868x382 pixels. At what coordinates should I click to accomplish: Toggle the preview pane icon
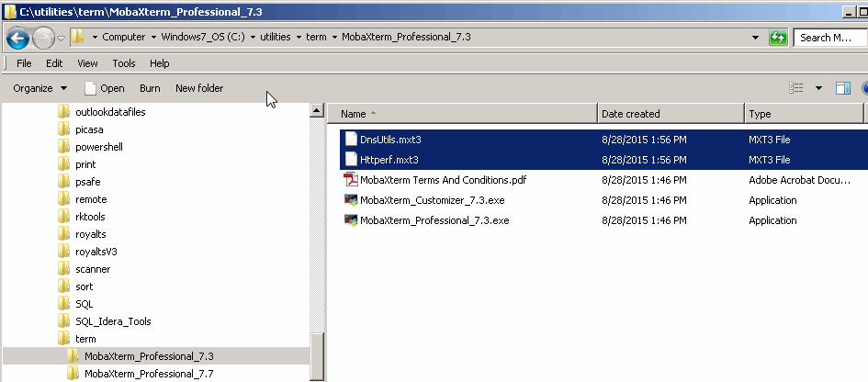click(842, 88)
